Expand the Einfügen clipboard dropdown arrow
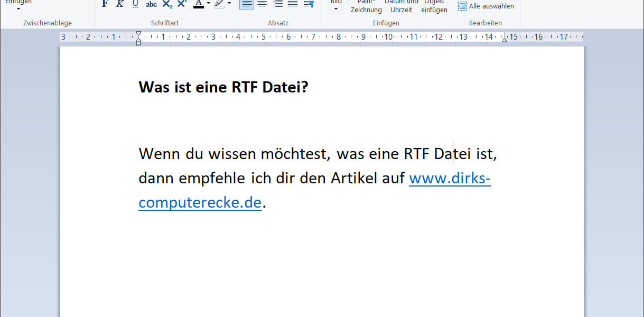 (18, 9)
